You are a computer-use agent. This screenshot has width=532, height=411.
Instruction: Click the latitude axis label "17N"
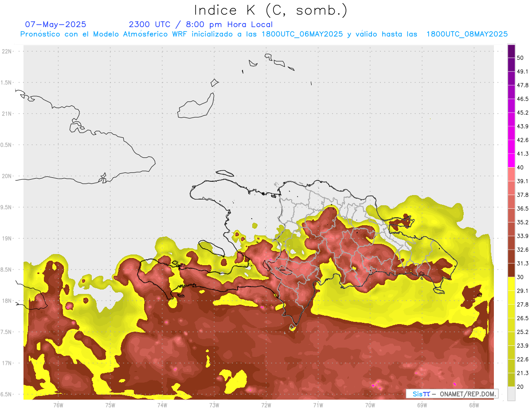pyautogui.click(x=7, y=364)
